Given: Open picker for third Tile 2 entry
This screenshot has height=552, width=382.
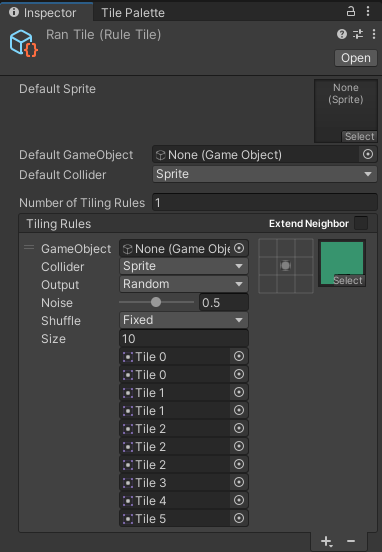Looking at the screenshot, I should click(239, 464).
